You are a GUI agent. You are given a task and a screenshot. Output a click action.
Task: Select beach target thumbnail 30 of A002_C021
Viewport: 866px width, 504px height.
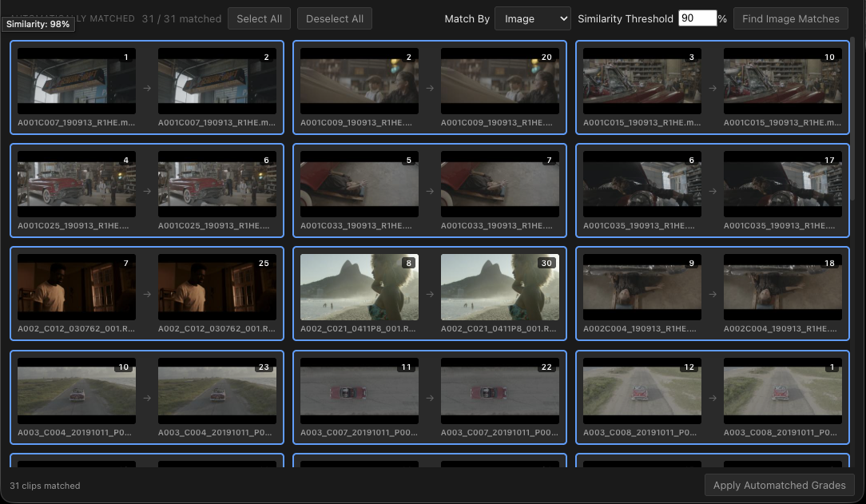[x=500, y=287]
